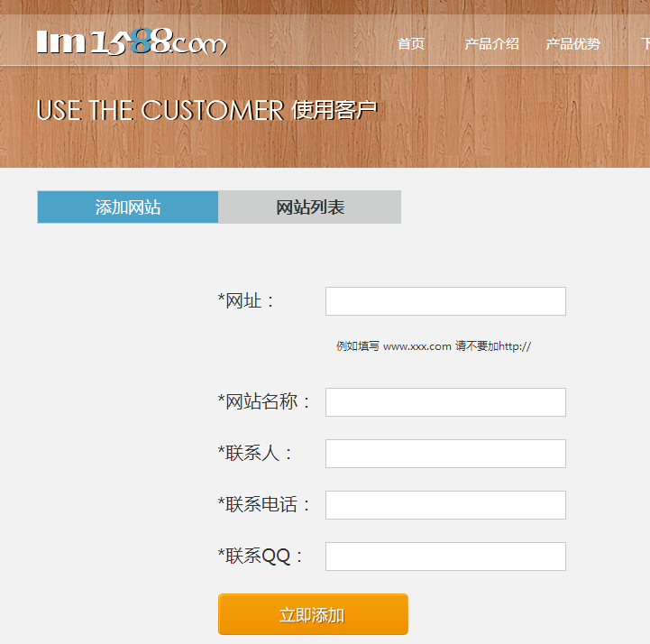Open the 首页 navigation link
Viewport: 650px width, 644px height.
click(x=411, y=43)
